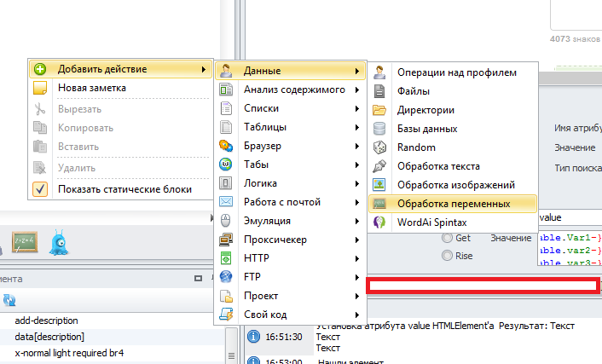Screen dimensions: 602x364
Task: Click Проксичекер computers icon
Action: 226,240
